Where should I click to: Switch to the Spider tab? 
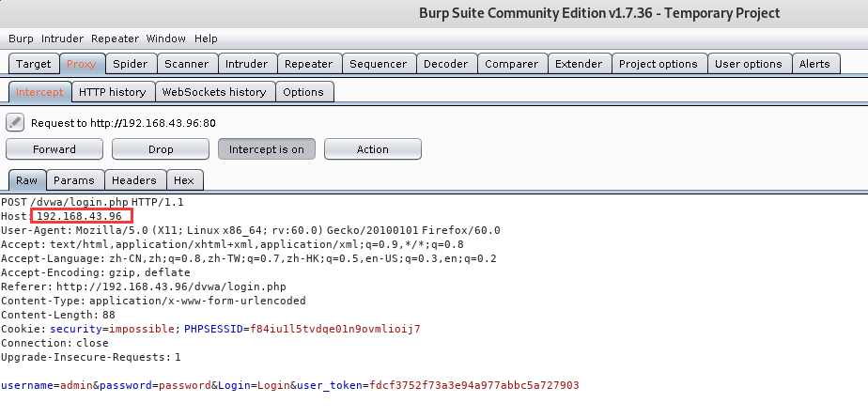tap(131, 64)
